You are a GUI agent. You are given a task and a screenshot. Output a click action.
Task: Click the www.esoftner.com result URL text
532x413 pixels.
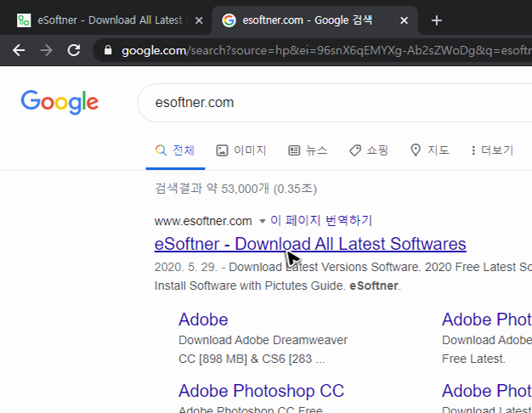[203, 221]
